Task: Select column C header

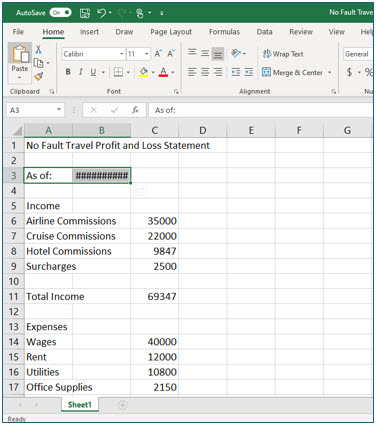Action: 154,130
